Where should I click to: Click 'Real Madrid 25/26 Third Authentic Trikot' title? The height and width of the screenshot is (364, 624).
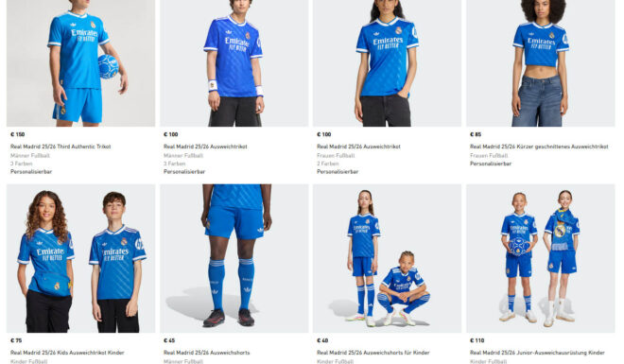point(61,147)
